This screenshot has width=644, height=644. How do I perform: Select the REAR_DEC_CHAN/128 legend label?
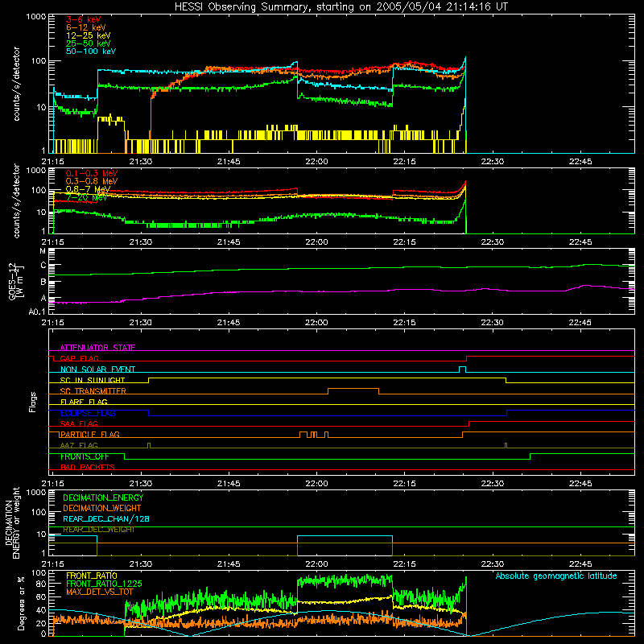coord(106,518)
